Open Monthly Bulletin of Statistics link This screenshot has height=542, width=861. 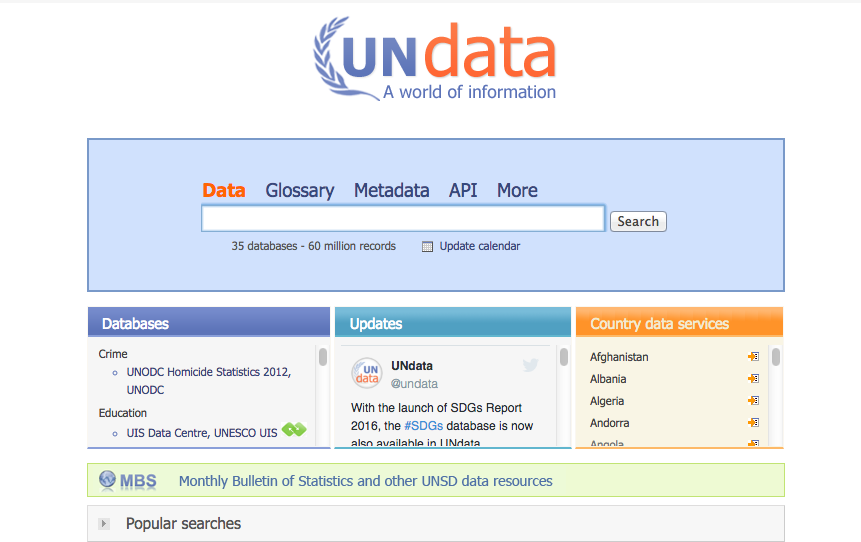coord(365,481)
